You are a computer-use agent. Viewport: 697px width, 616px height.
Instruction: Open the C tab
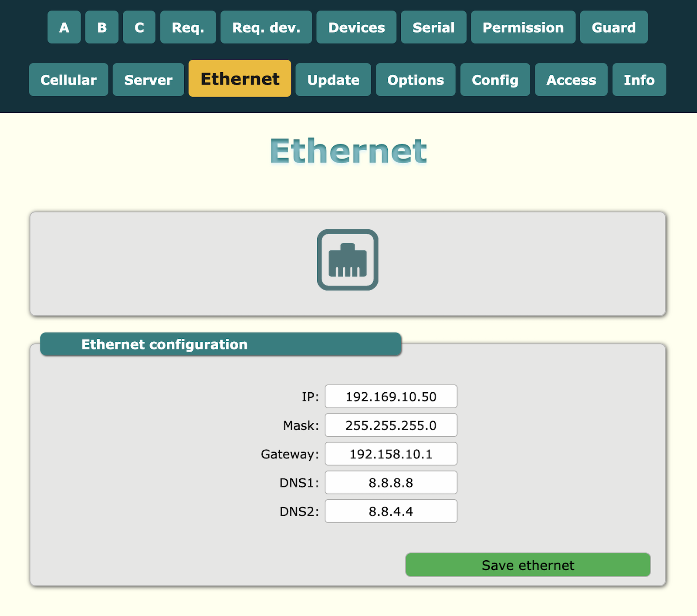click(139, 27)
